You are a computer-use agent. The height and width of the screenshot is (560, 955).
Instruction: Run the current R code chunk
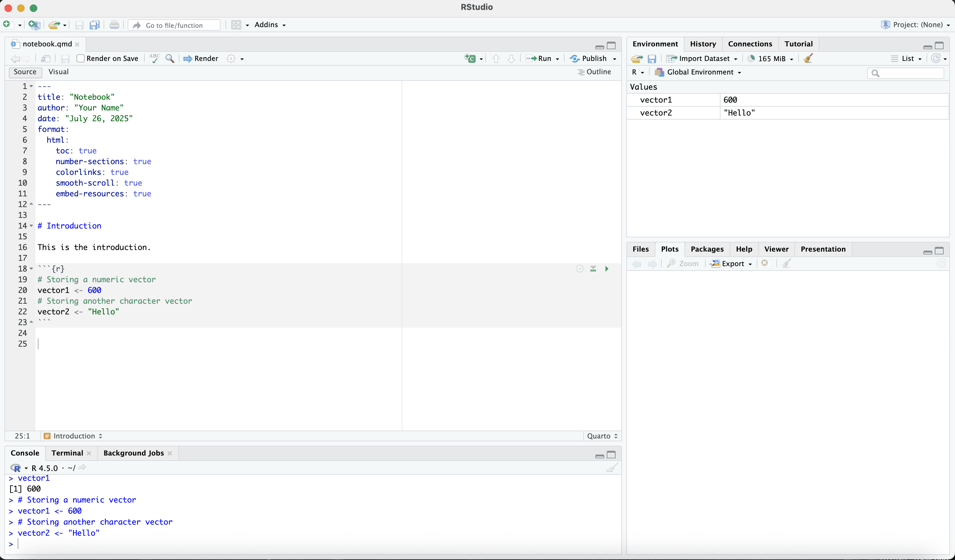coord(607,269)
